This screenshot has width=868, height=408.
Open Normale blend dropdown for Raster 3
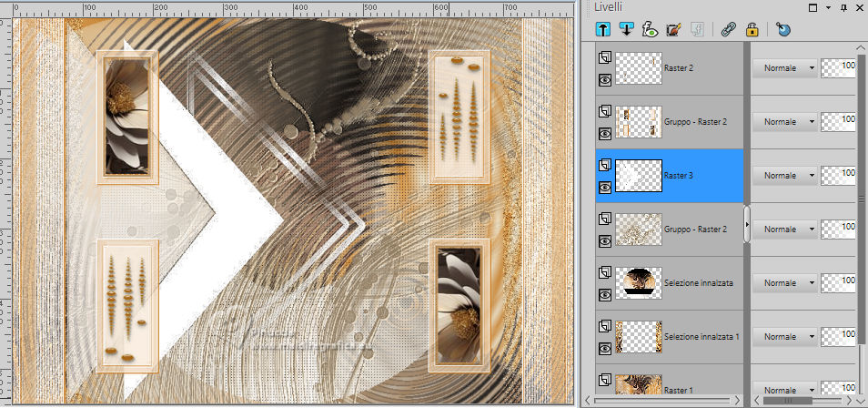click(785, 176)
